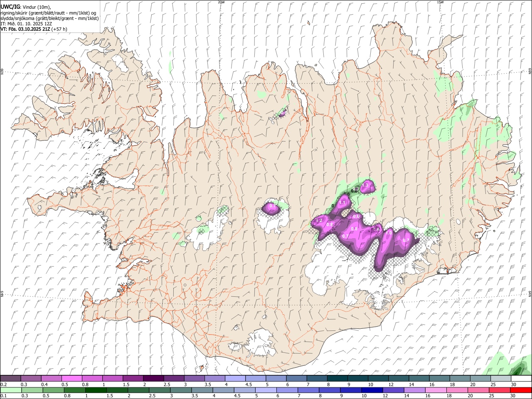Click the 'IT: Mið. 01. 10. 2025 12Z' line

pyautogui.click(x=26, y=24)
